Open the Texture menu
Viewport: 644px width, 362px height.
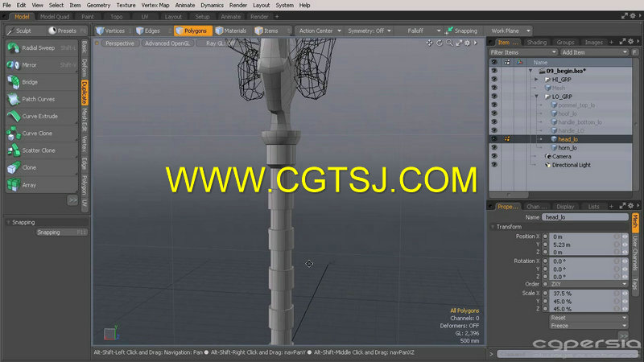126,6
